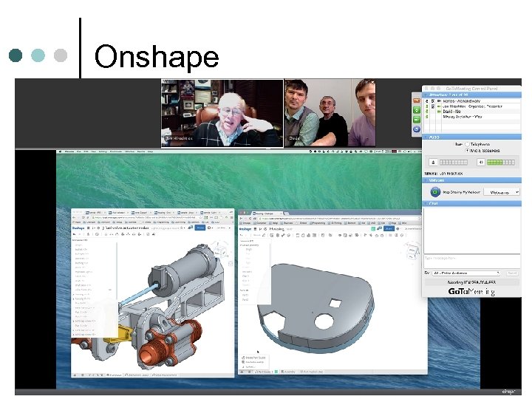
Task: Open the chat recipient All - Entire Audience dropdown
Action: coord(466,273)
